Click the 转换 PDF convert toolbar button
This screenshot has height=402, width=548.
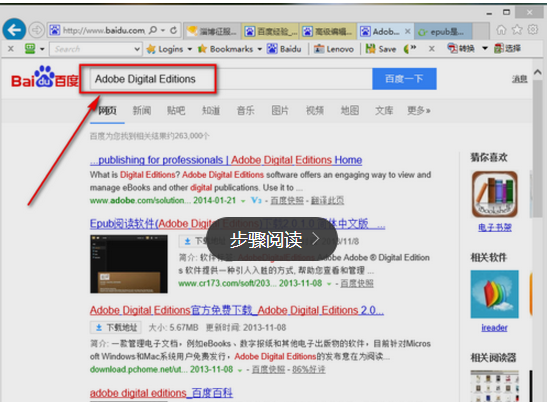(x=461, y=48)
